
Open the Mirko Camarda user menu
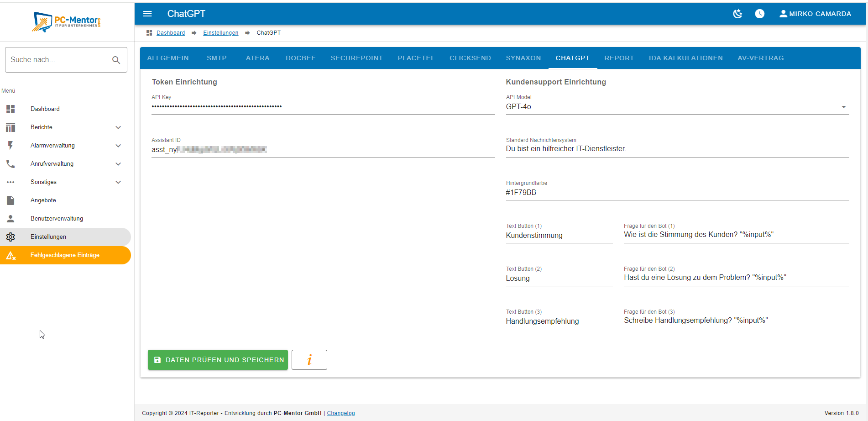pos(815,14)
